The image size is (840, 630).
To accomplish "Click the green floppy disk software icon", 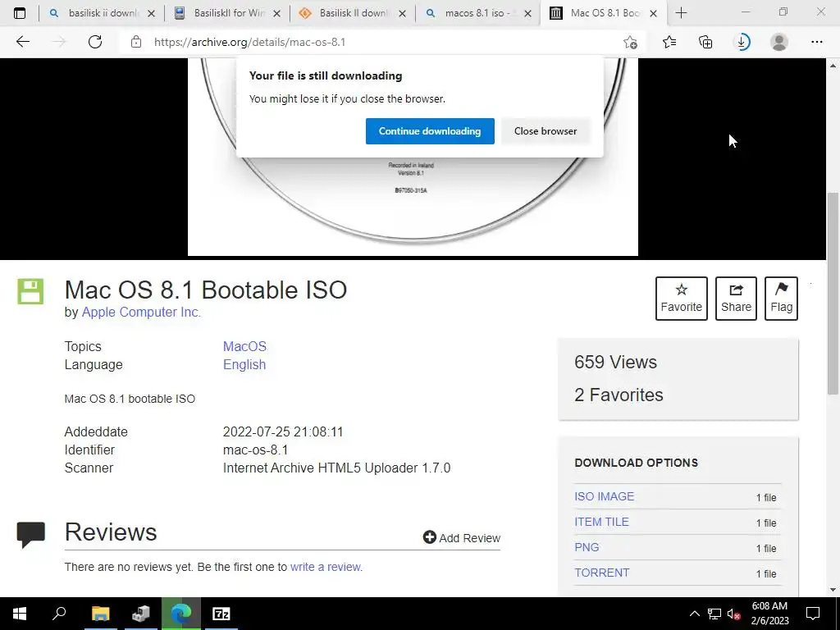I will point(30,291).
